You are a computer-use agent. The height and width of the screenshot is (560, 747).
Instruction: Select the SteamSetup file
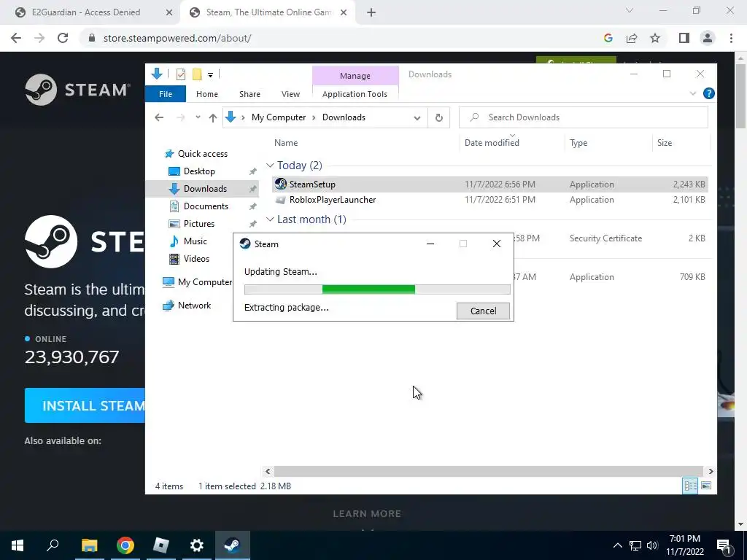pos(489,184)
